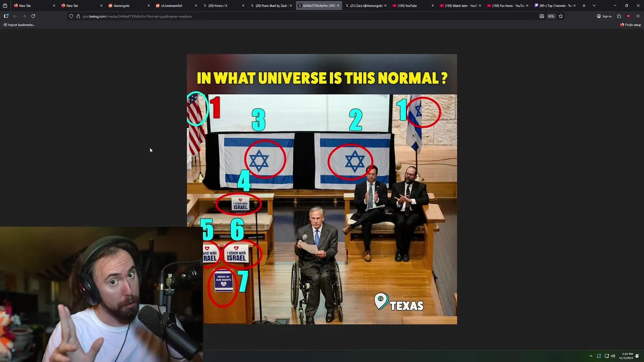Image resolution: width=644 pixels, height=362 pixels.
Task: Expand the list all tabs chevron
Action: coord(594,6)
